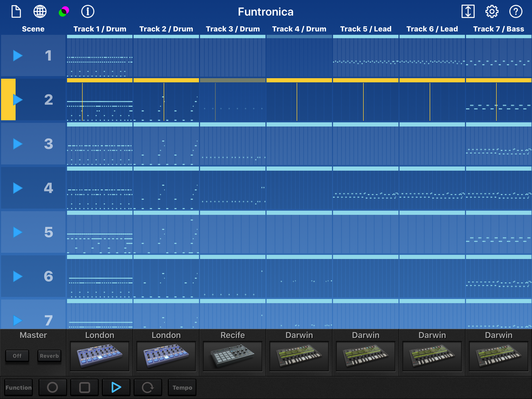The height and width of the screenshot is (399, 532).
Task: Click the Recife gadget name
Action: click(233, 335)
